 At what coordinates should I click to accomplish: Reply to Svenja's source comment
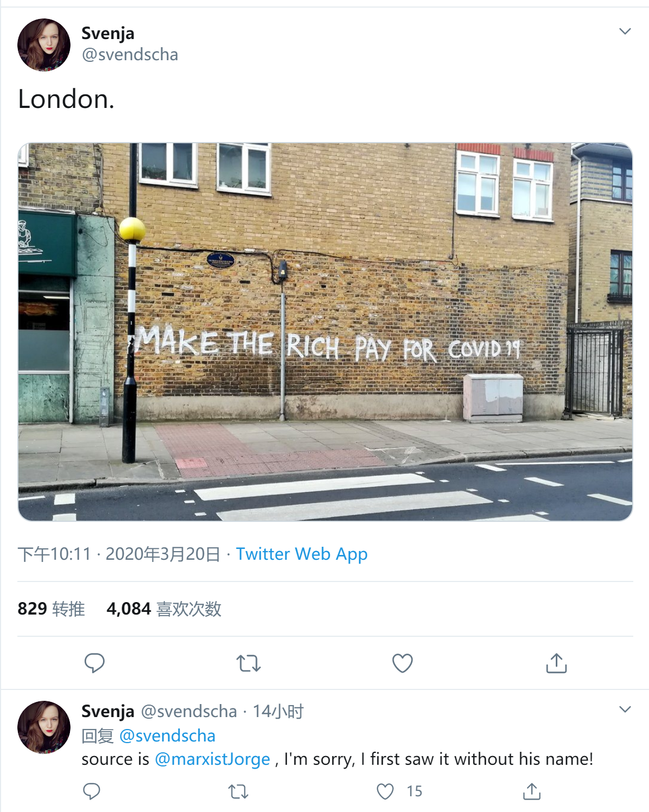click(x=92, y=791)
